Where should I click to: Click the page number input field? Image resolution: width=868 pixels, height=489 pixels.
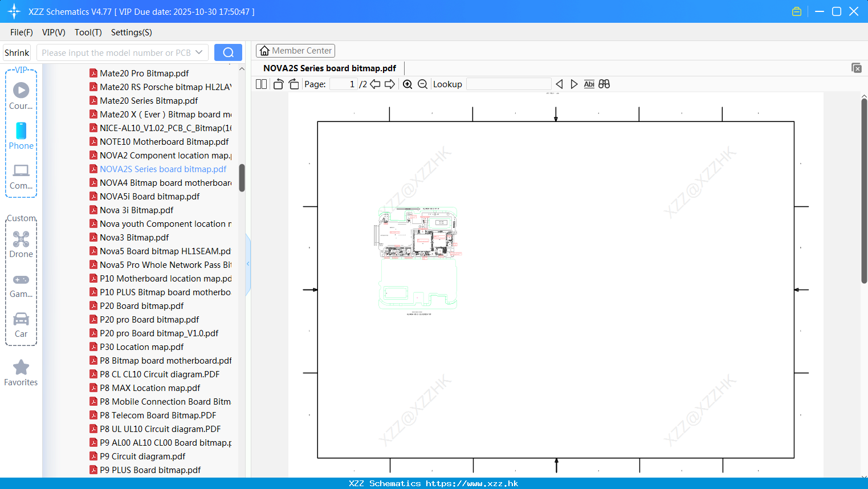coord(344,84)
